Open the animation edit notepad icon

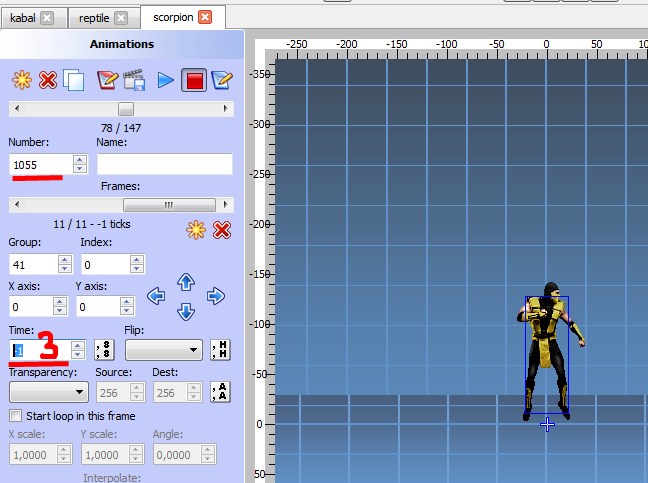(x=107, y=80)
